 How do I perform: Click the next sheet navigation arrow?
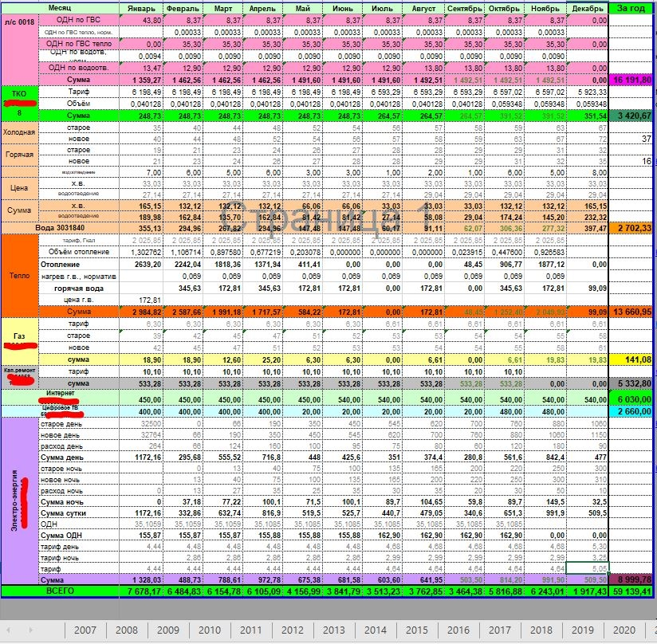(30, 630)
